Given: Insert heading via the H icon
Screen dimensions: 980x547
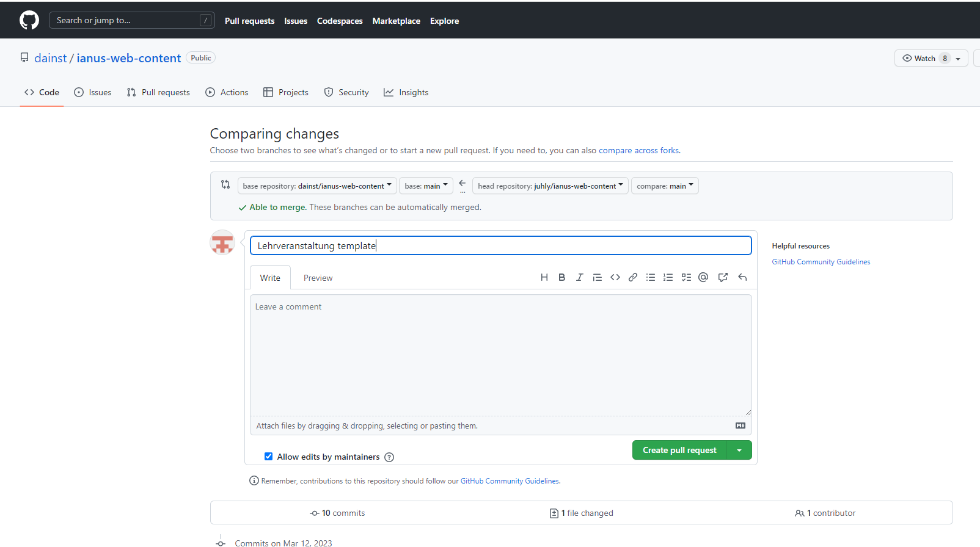Looking at the screenshot, I should (x=544, y=277).
